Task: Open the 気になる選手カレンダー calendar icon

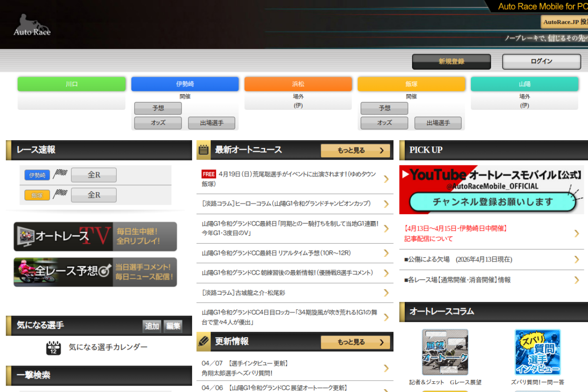Action: point(54,347)
